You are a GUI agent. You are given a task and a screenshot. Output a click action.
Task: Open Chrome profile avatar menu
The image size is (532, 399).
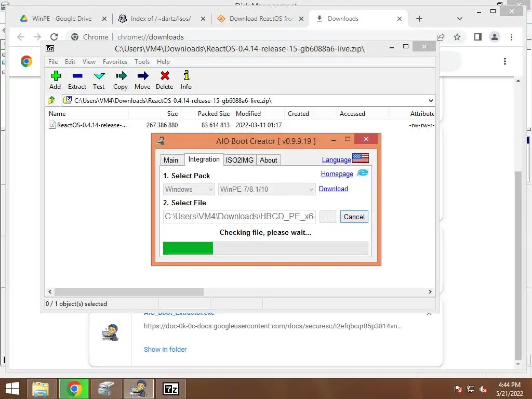pos(495,37)
